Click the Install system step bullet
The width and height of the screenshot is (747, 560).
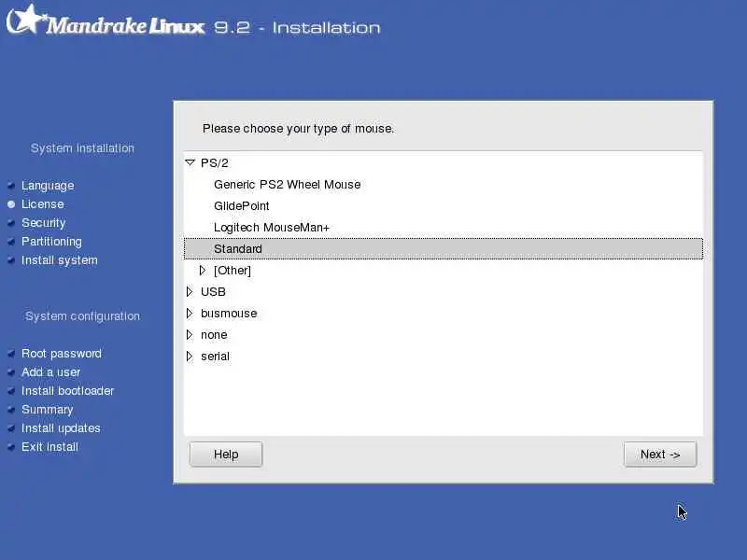(11, 260)
